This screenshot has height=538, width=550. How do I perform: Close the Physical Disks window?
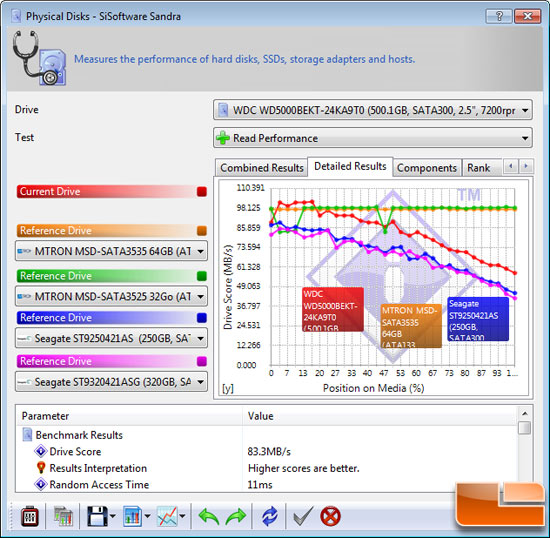528,16
